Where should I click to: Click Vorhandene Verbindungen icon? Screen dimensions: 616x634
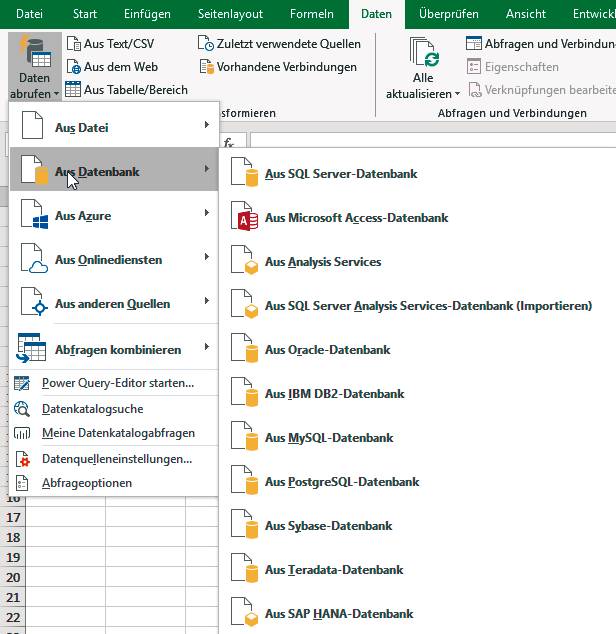(x=206, y=67)
